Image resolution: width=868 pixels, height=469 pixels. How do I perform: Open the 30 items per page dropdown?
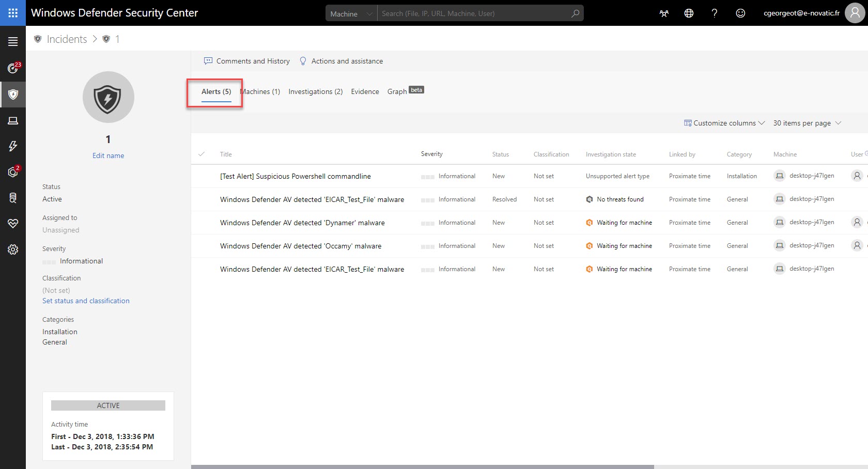807,123
